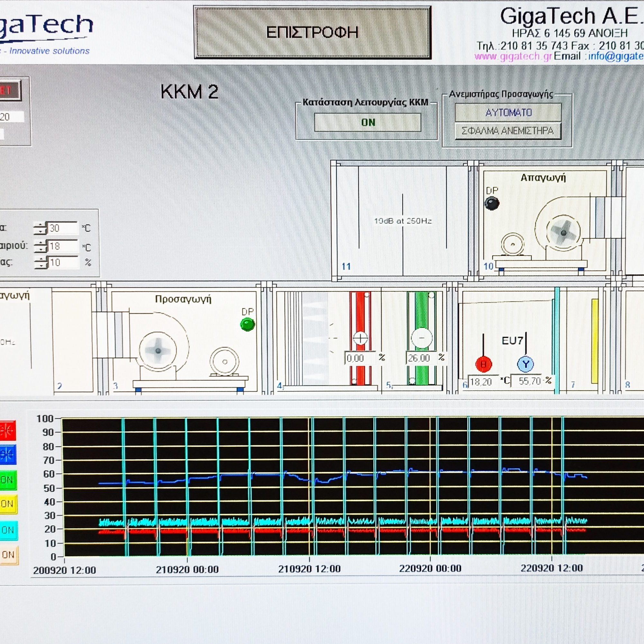Viewport: 644px width, 644px height.
Task: Toggle the green ON trend button
Action: pyautogui.click(x=8, y=480)
